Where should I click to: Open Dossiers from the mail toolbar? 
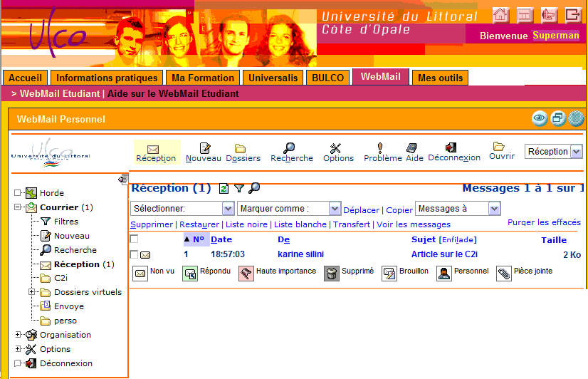[243, 153]
